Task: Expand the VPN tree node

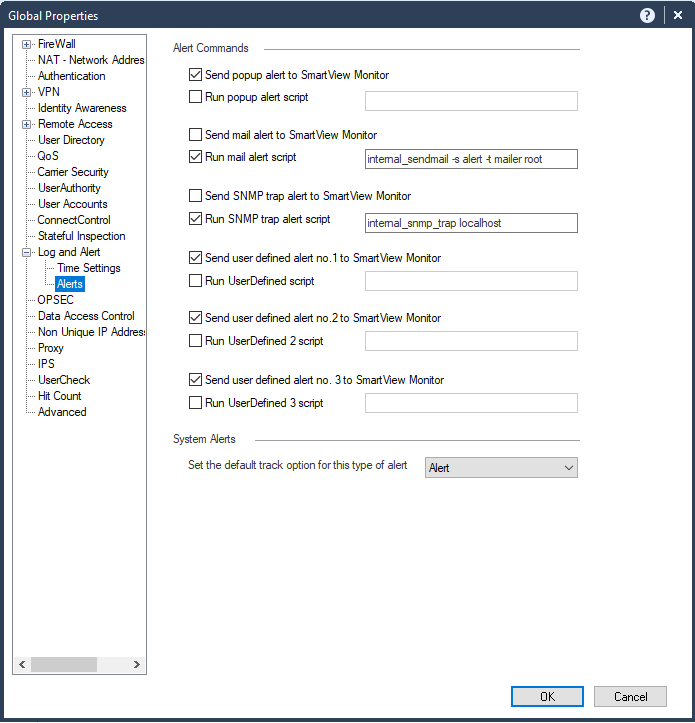Action: (26, 92)
